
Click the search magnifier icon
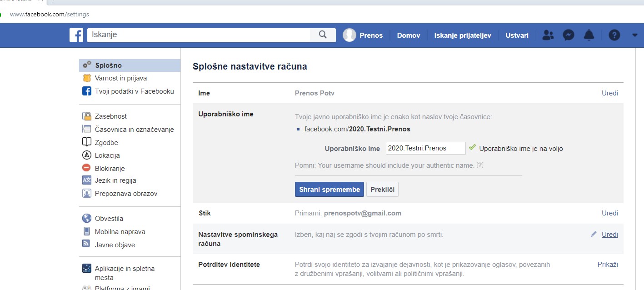click(323, 35)
